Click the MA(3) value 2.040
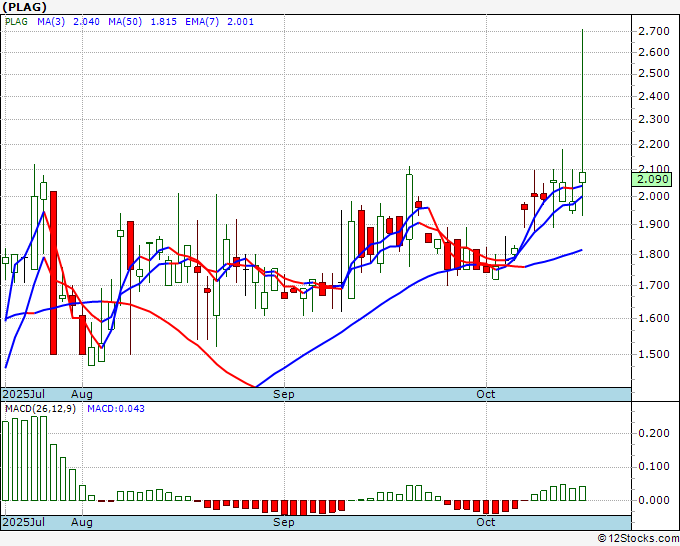Image resolution: width=680 pixels, height=546 pixels. point(86,22)
